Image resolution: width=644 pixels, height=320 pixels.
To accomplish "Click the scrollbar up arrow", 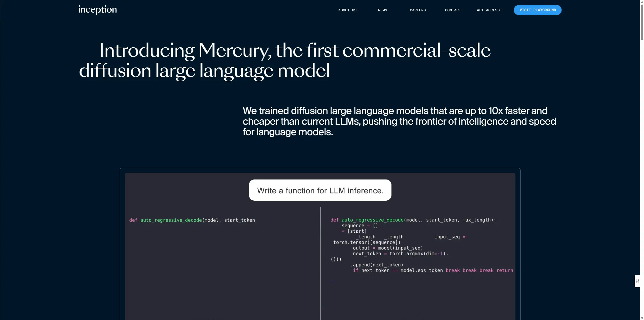I will coord(642,2).
